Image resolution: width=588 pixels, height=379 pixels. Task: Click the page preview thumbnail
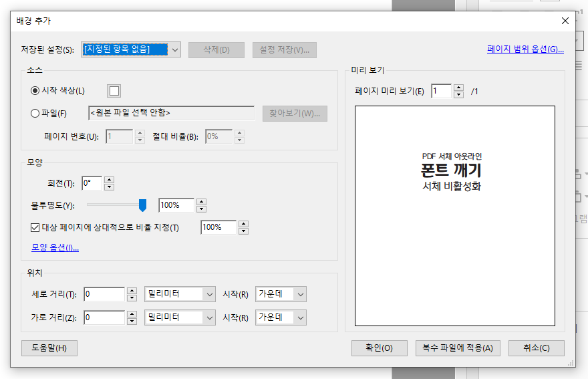pos(455,216)
